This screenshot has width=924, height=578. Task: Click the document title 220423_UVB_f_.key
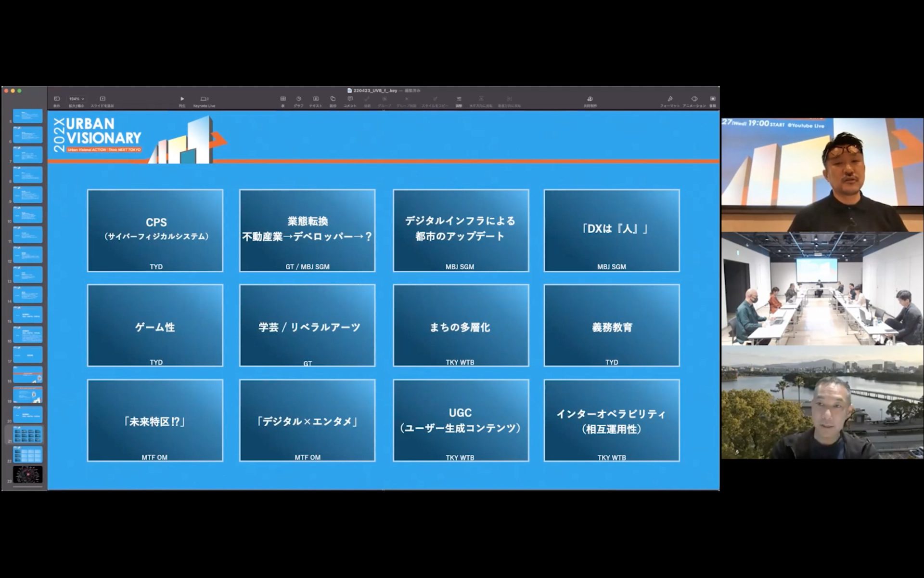point(375,91)
